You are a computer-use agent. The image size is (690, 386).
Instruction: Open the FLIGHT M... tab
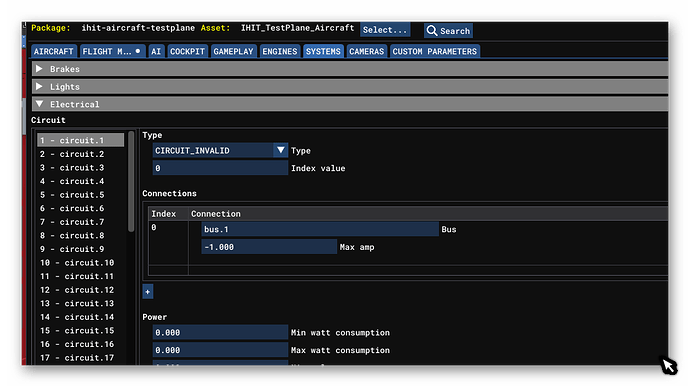pyautogui.click(x=112, y=51)
